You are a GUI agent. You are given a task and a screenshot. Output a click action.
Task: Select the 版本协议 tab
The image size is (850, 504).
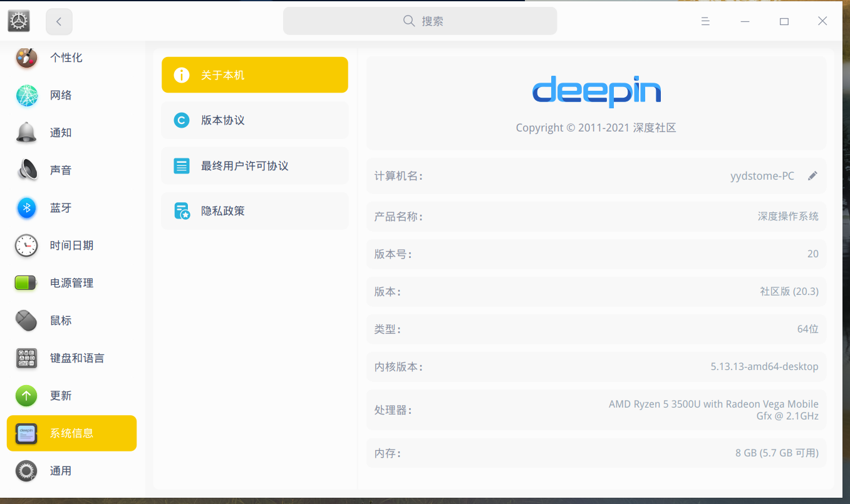point(255,120)
